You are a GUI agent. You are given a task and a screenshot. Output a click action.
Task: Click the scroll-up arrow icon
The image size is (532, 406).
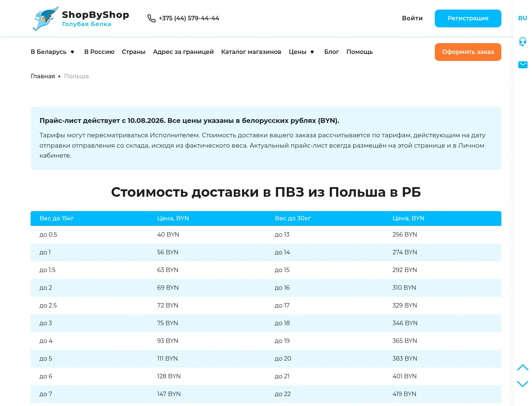[x=523, y=367]
